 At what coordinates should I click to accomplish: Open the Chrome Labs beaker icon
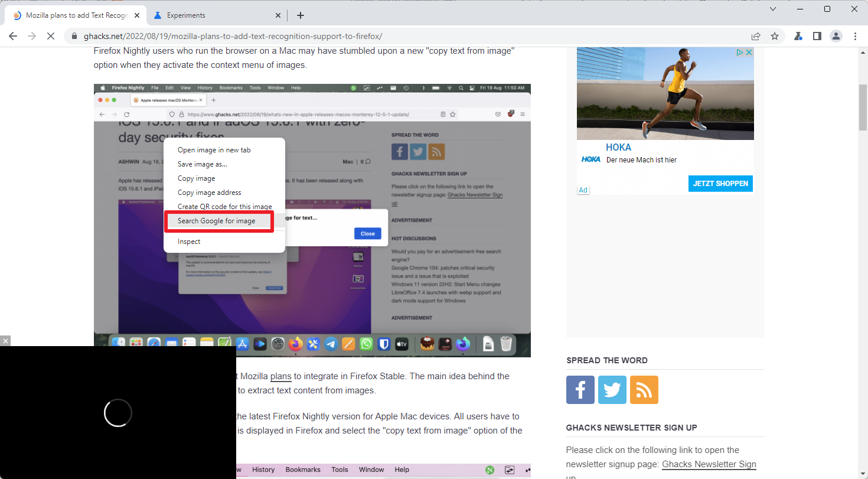coord(798,36)
